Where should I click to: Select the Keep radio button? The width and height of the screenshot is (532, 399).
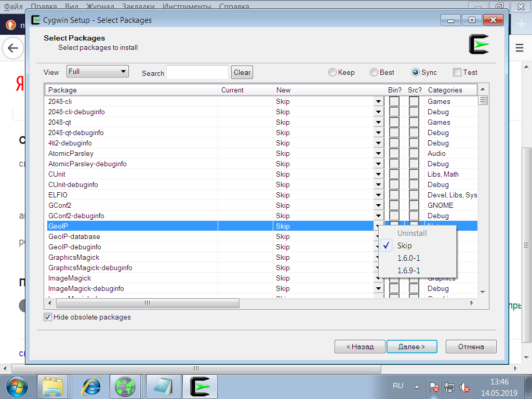(x=332, y=73)
